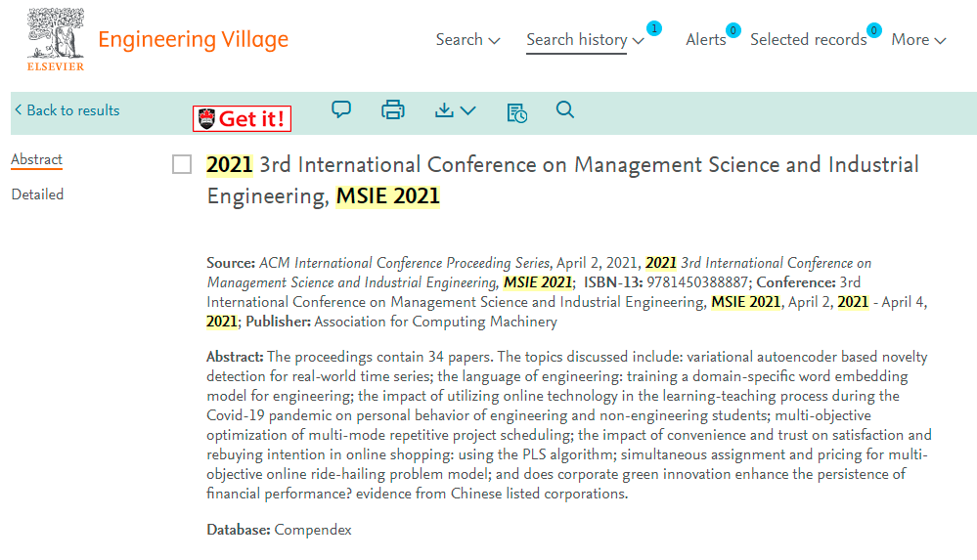Select the MSIE 2021 record checkbox
Screen dimensions: 977x560
(x=182, y=164)
